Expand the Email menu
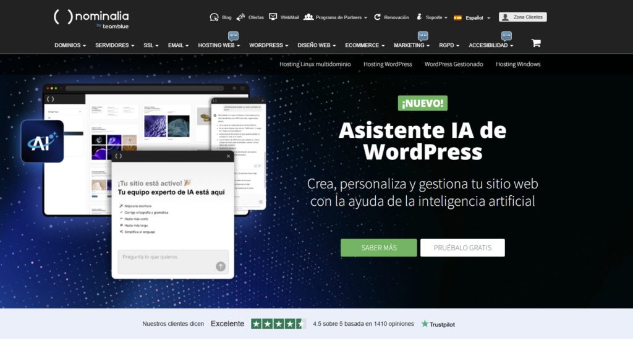 point(179,45)
